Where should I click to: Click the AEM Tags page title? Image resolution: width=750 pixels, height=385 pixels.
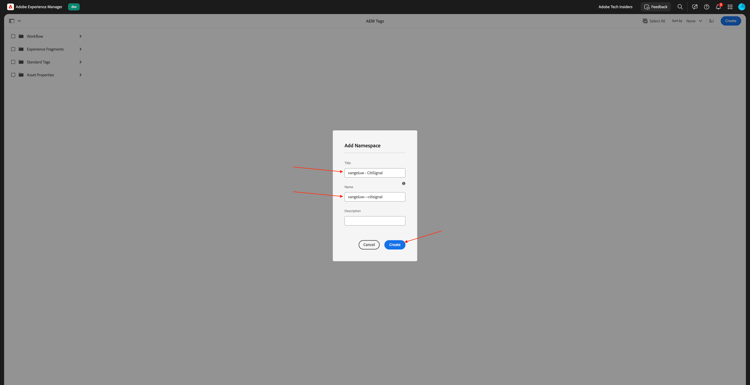click(x=375, y=21)
